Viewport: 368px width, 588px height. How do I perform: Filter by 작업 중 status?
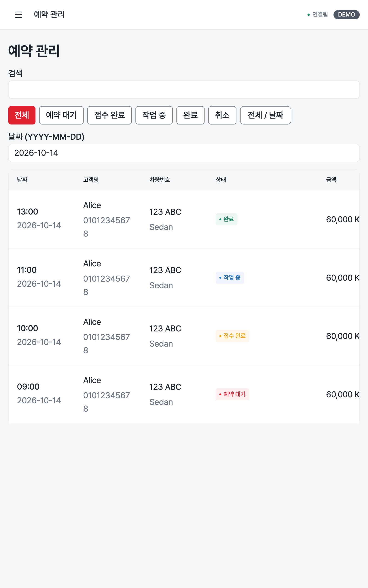coord(154,115)
